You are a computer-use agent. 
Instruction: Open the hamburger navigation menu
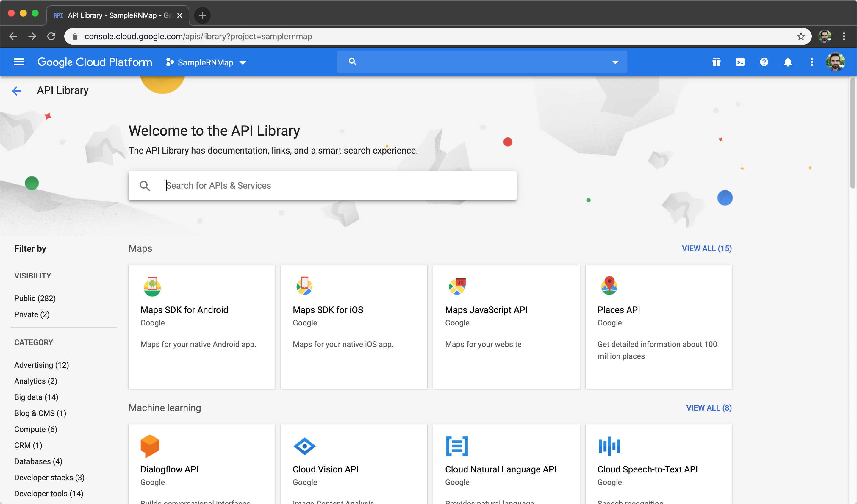pyautogui.click(x=19, y=62)
